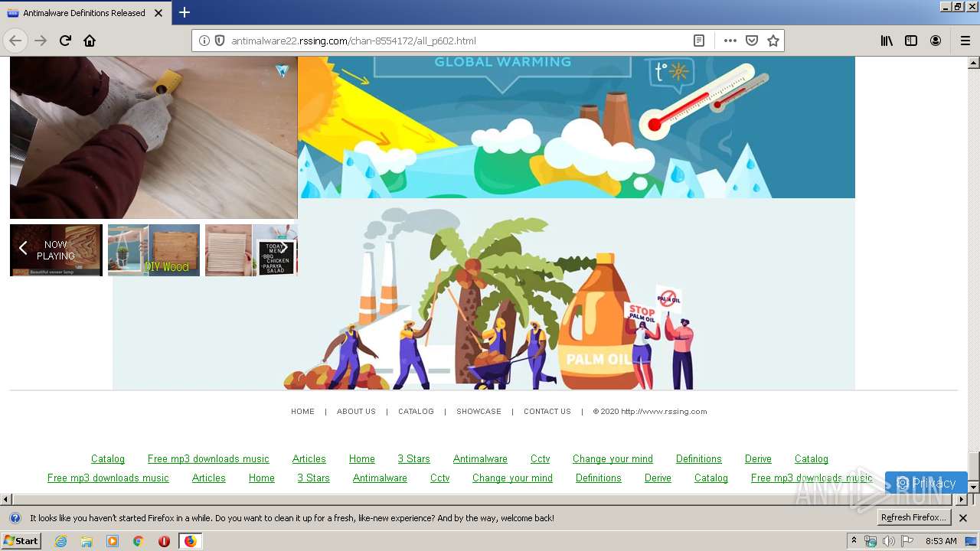Reload the current page
980x551 pixels.
pos(65,41)
